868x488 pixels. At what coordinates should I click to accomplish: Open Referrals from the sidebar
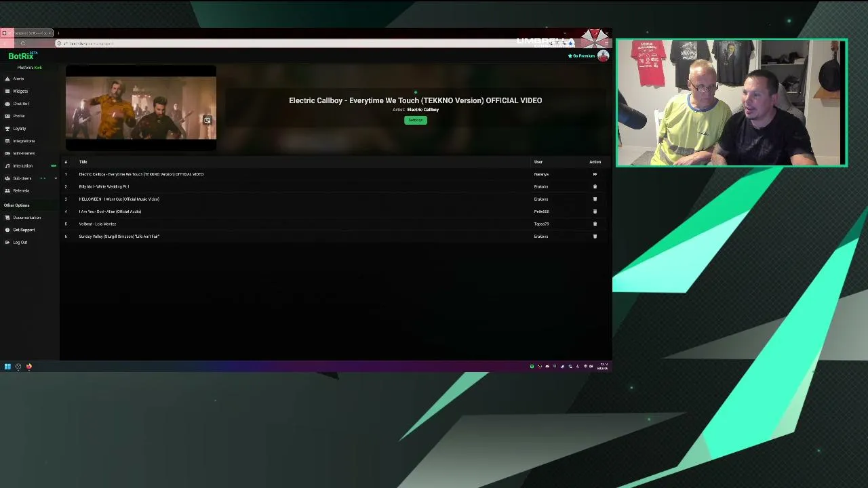(21, 190)
